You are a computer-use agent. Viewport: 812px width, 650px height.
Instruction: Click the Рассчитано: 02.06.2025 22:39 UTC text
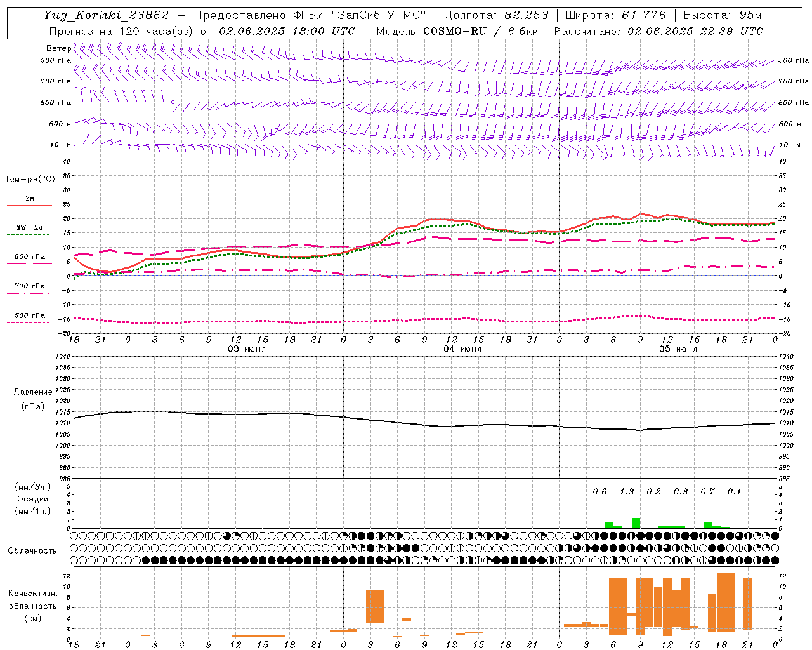coord(658,31)
